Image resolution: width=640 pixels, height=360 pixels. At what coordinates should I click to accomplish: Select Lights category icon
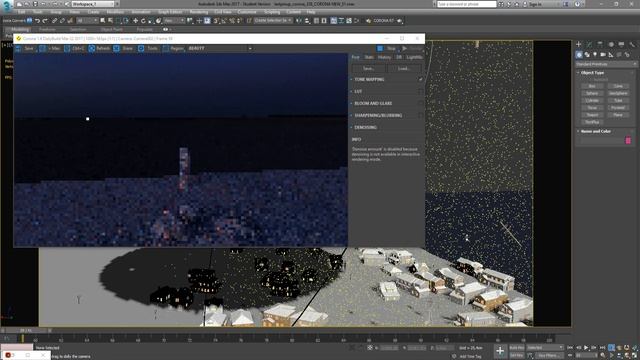pos(595,54)
